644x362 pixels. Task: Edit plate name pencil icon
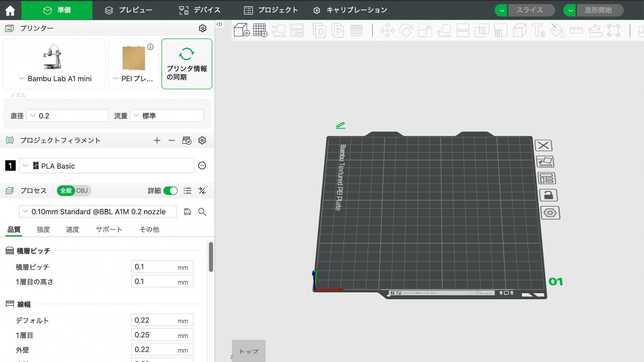point(340,125)
